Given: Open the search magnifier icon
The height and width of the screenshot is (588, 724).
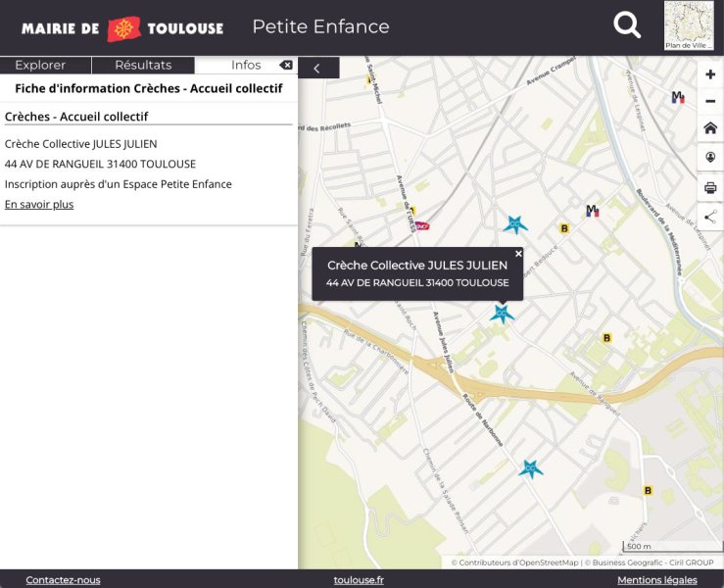Looking at the screenshot, I should (627, 25).
